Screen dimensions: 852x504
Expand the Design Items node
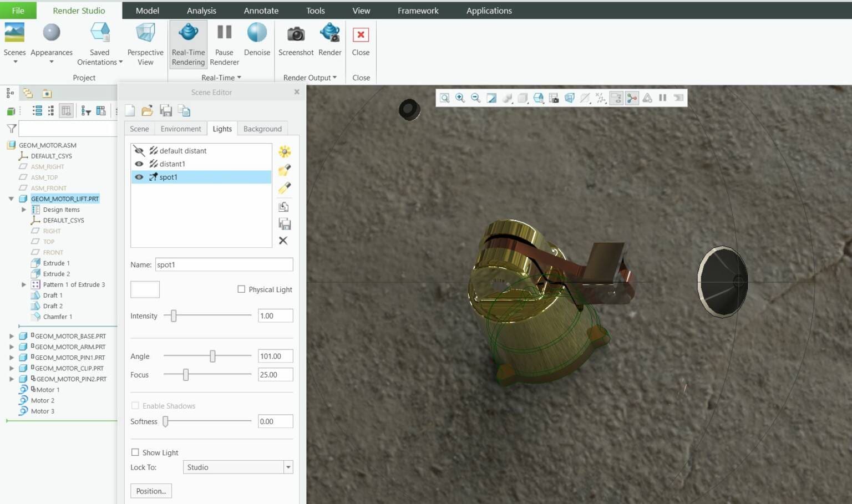(x=24, y=210)
